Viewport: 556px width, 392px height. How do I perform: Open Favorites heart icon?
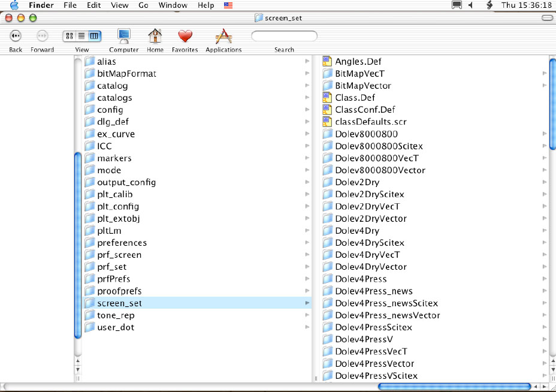point(185,36)
